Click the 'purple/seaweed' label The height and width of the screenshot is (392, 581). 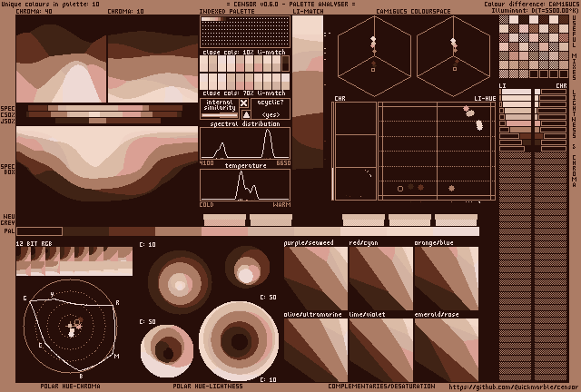pos(309,242)
